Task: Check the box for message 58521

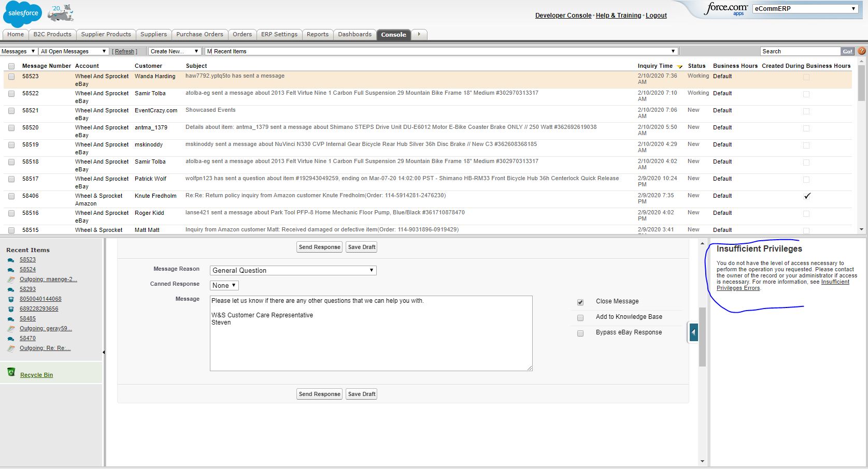Action: (11, 111)
